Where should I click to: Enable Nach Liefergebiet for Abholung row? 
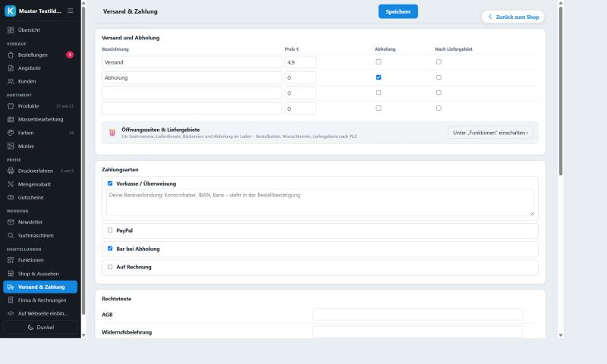(x=439, y=77)
